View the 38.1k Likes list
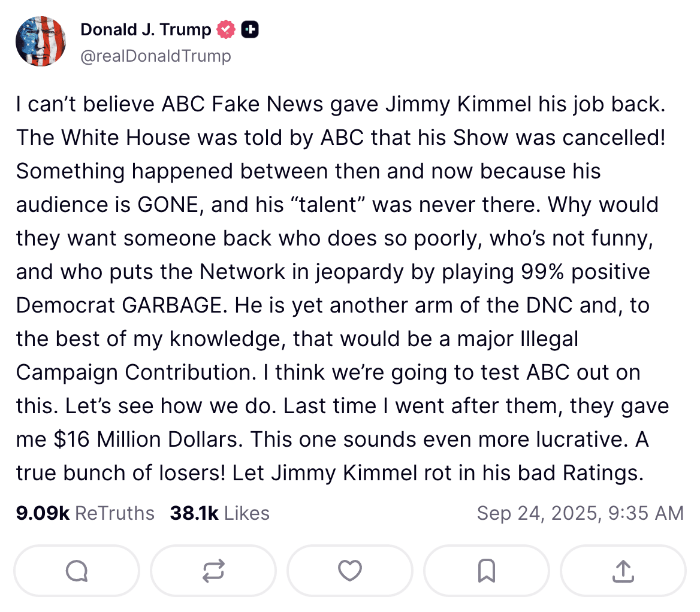The height and width of the screenshot is (612, 700). click(219, 513)
